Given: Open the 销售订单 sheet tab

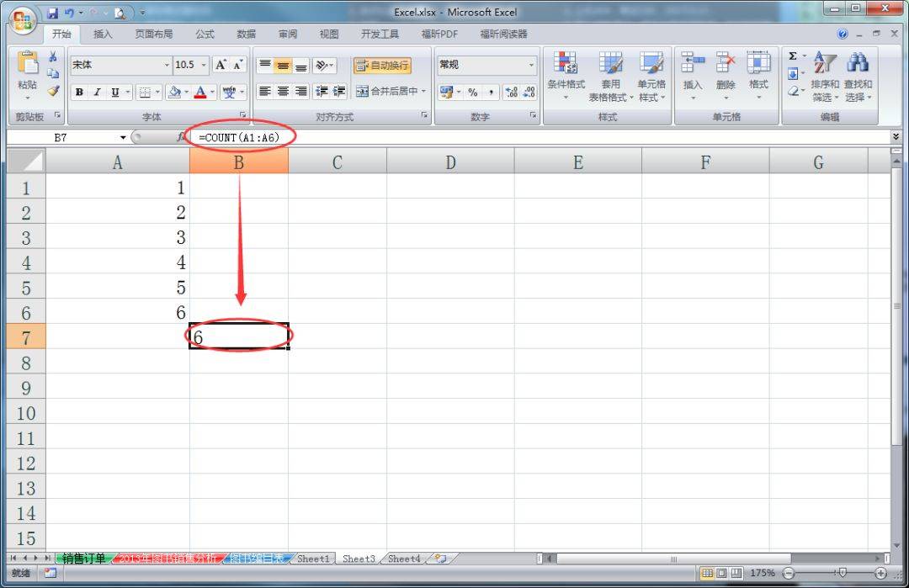Looking at the screenshot, I should coord(84,559).
